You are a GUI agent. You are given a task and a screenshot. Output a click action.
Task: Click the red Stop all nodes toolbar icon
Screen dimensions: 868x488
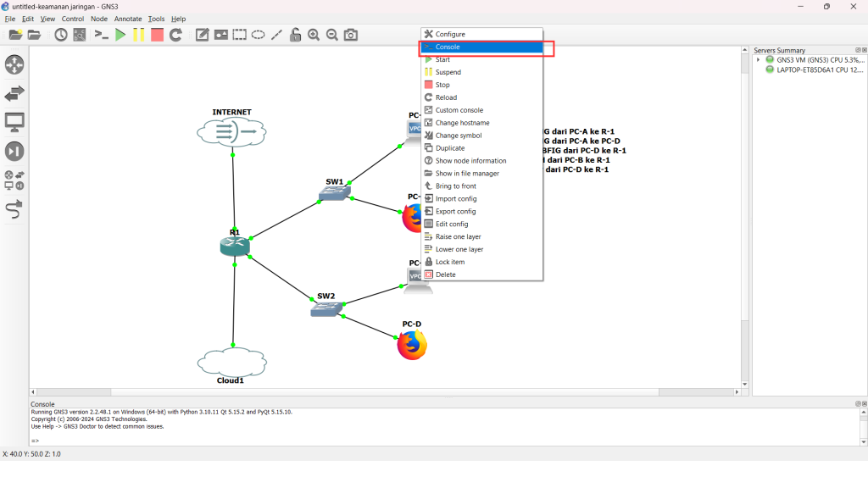tap(157, 35)
